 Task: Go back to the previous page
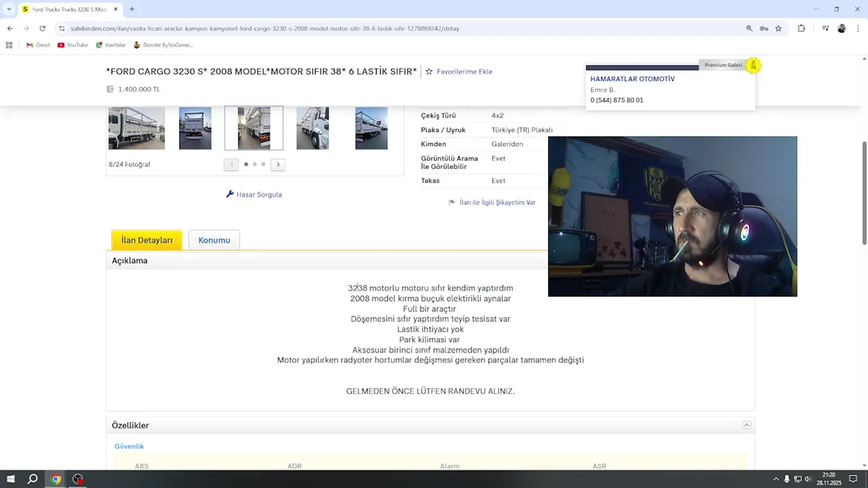tap(9, 28)
